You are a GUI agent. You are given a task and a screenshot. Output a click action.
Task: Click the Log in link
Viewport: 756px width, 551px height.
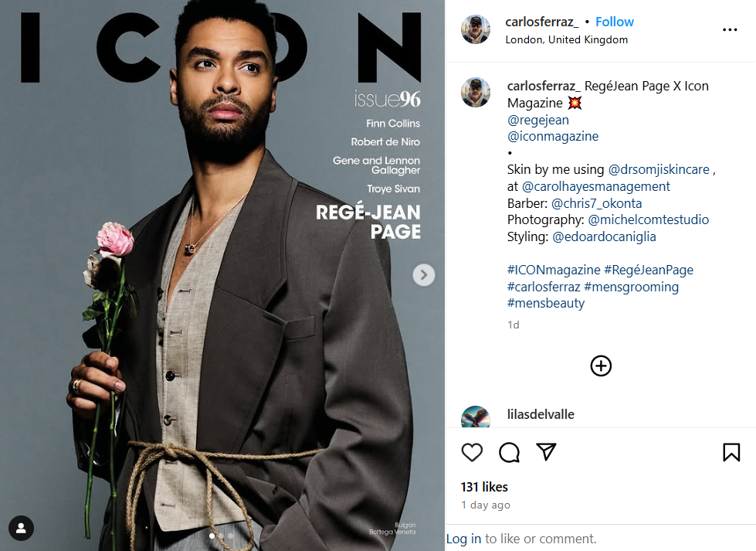click(x=463, y=539)
